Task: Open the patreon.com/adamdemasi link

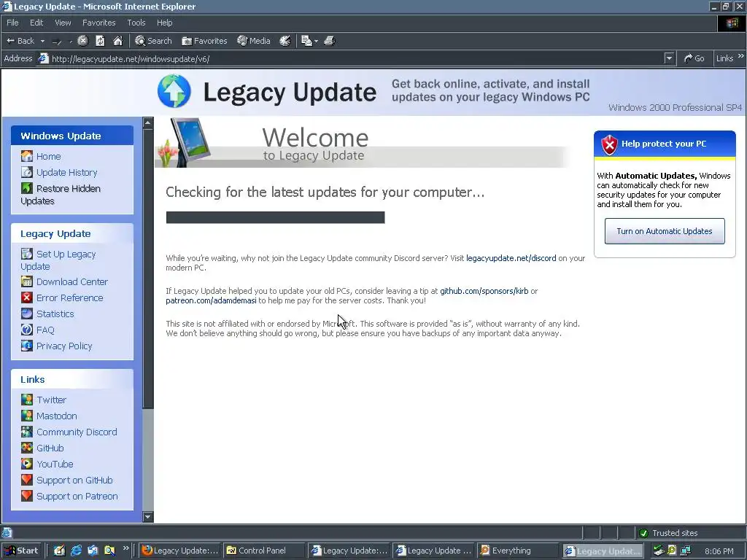Action: (211, 300)
